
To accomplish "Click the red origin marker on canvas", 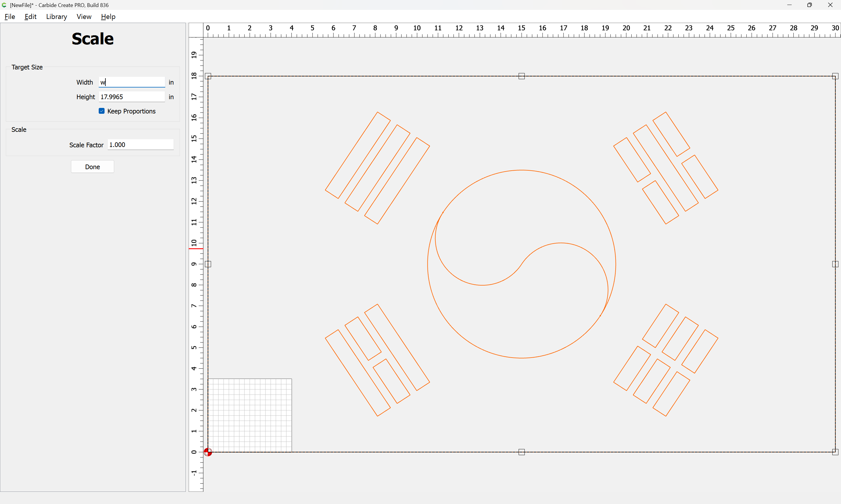I will coord(208,452).
